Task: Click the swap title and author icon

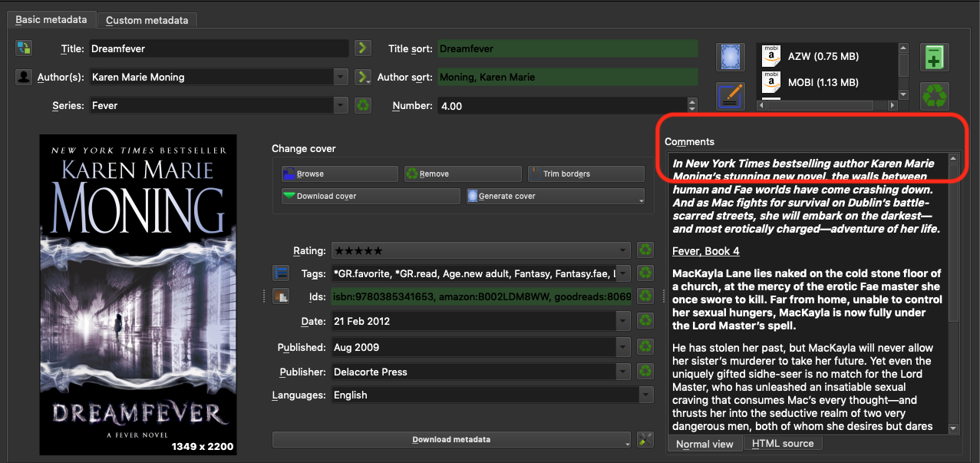Action: (24, 48)
